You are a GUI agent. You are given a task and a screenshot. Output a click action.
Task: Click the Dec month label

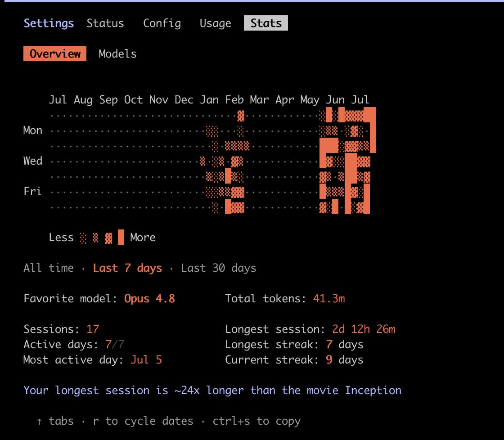coord(184,99)
